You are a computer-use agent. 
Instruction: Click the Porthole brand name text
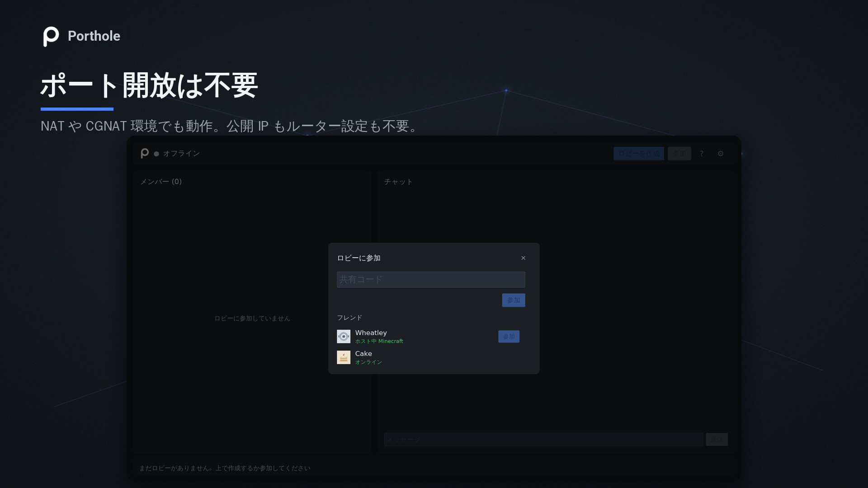[94, 36]
